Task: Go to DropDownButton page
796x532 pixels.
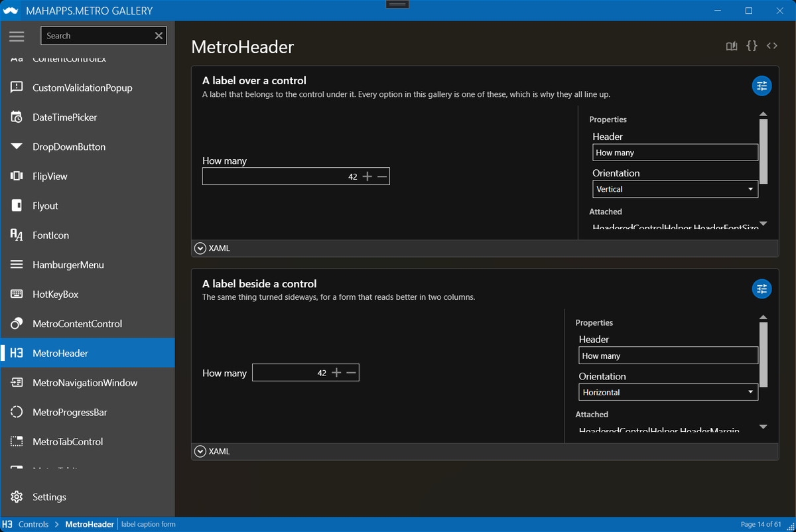Action: click(69, 147)
